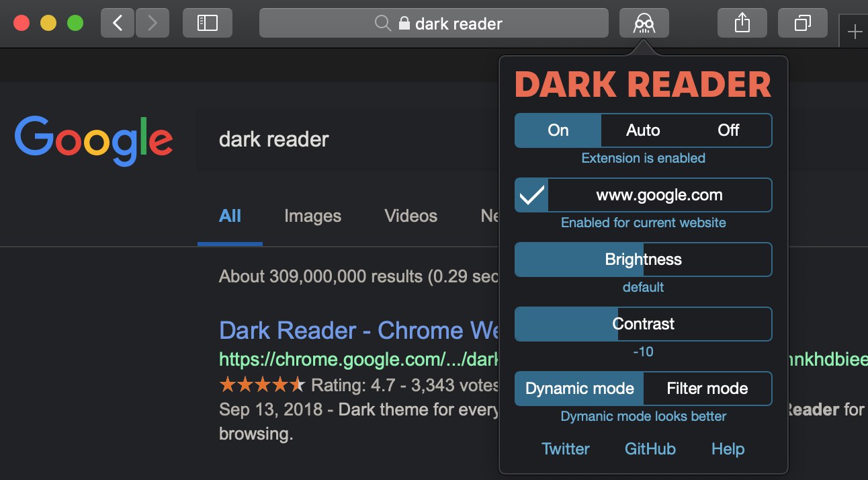Show the Safari sidebar
This screenshot has height=480, width=868.
(x=208, y=23)
